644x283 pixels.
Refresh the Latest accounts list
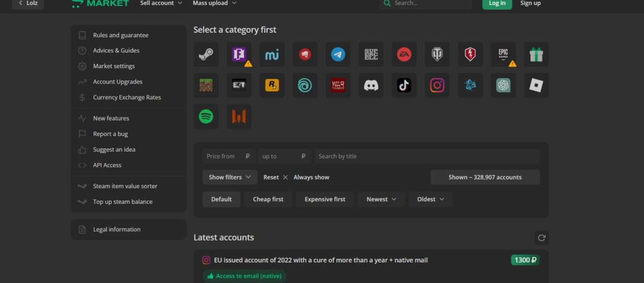[x=541, y=238]
